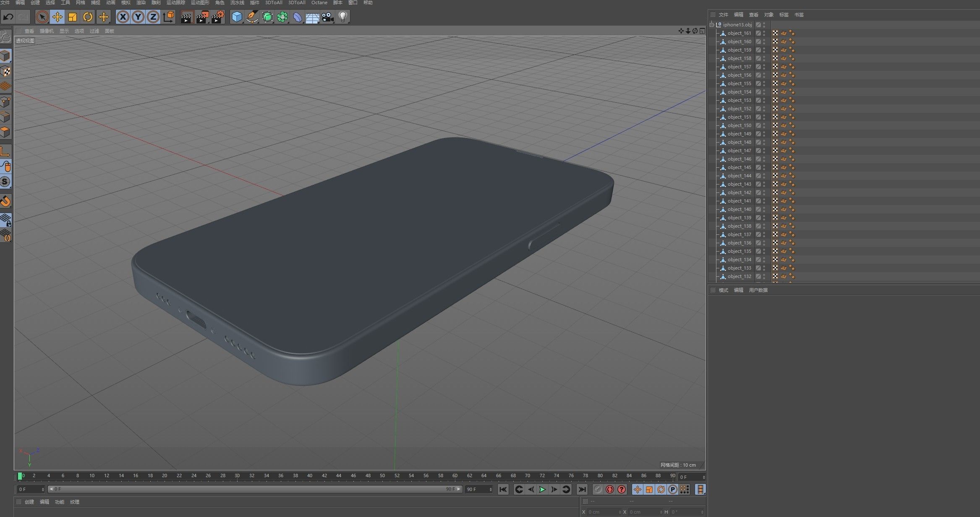
Task: Open Object Manager 对象 menu
Action: [x=768, y=15]
